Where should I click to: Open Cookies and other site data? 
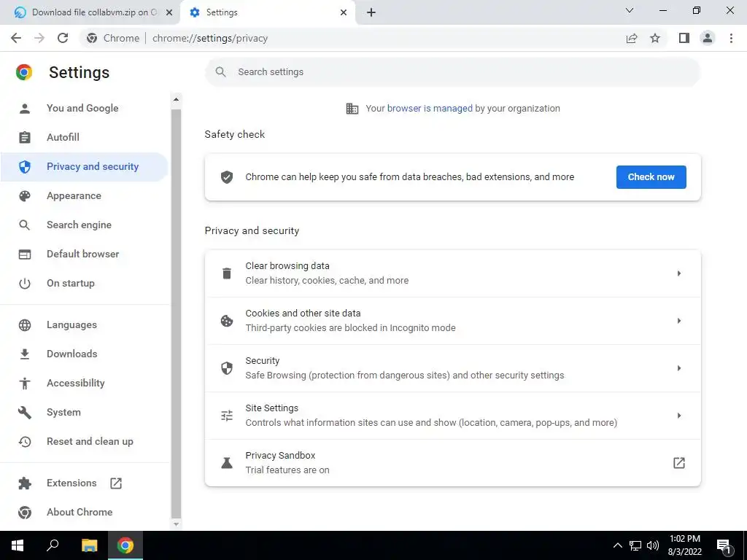tap(452, 321)
